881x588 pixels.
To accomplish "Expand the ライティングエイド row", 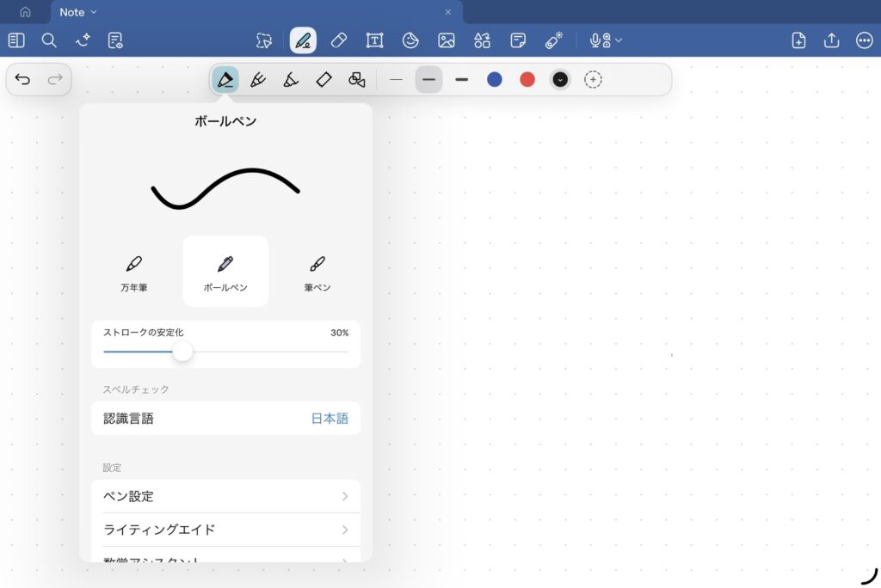I will tap(225, 530).
